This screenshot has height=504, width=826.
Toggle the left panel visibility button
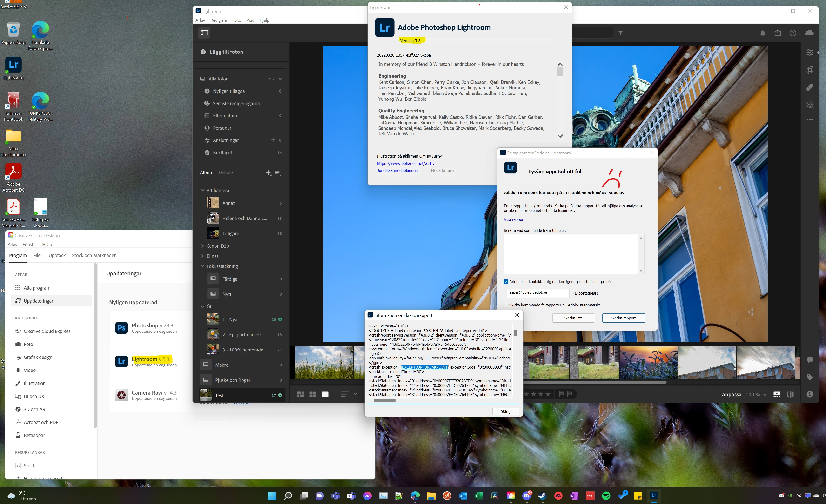pos(204,33)
